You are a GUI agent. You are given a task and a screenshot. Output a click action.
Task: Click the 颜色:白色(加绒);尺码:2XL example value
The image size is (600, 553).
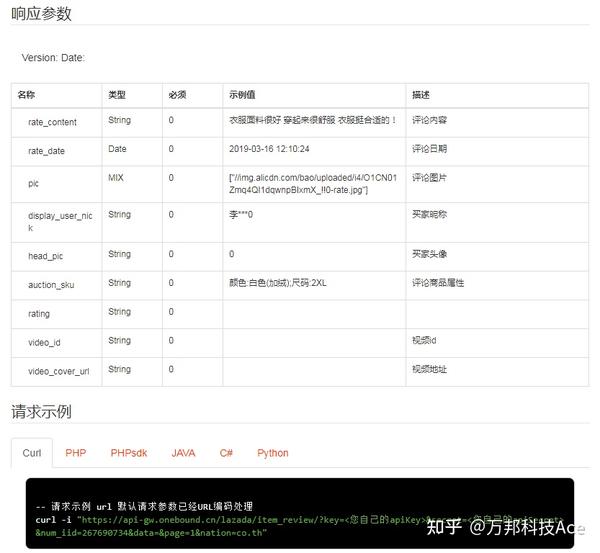pos(277,283)
